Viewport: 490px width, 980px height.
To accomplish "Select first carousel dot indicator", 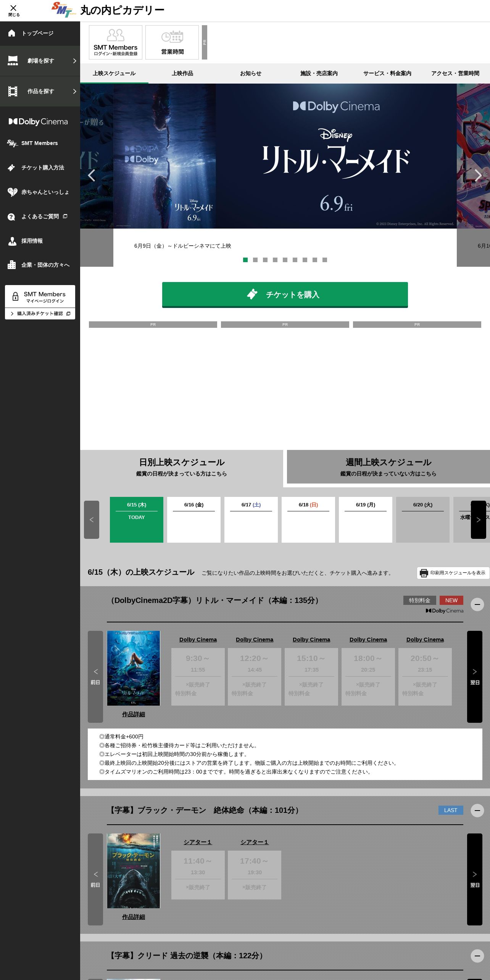I will point(245,260).
